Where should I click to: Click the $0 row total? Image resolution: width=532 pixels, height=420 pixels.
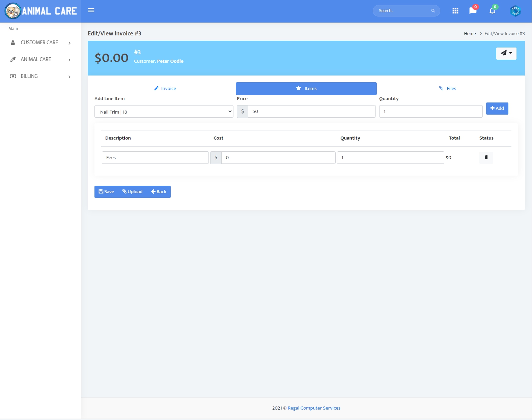tap(448, 157)
